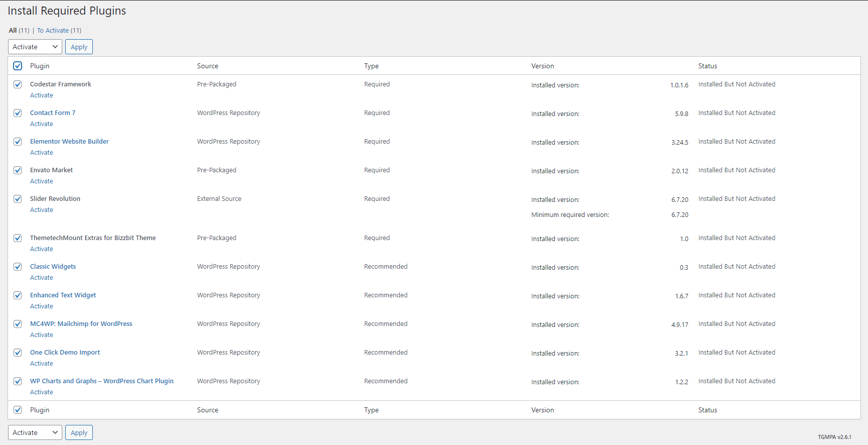Activate the ThemetechMount Extras plugin
This screenshot has width=868, height=445.
[42, 249]
